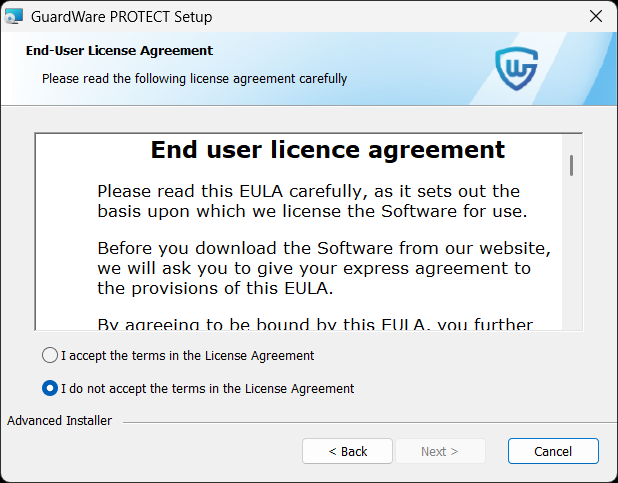Click the 'GuardWare PROTECT Setup' title text

120,17
